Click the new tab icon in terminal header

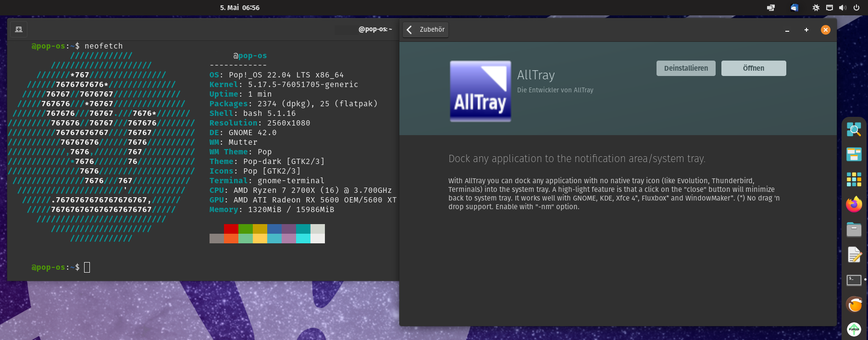pyautogui.click(x=19, y=29)
